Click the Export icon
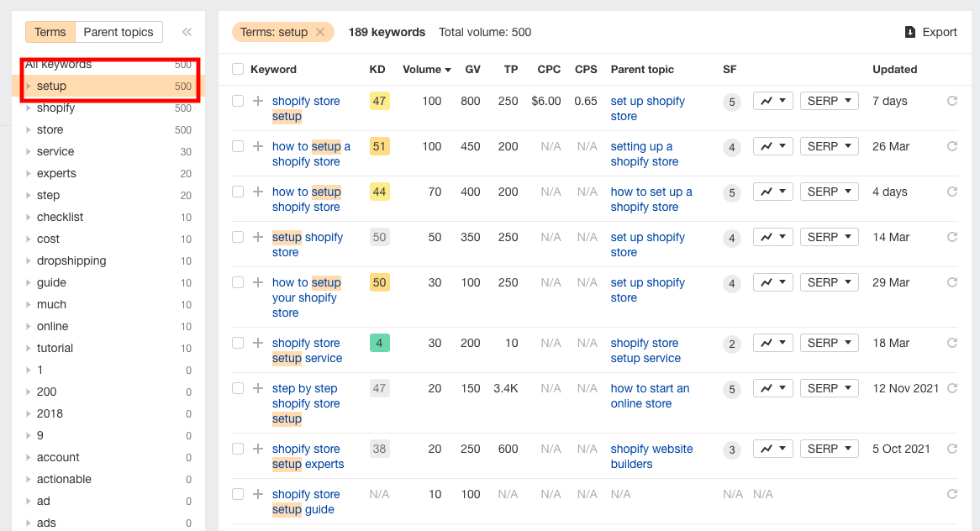Screen dimensions: 980x531 pos(909,32)
